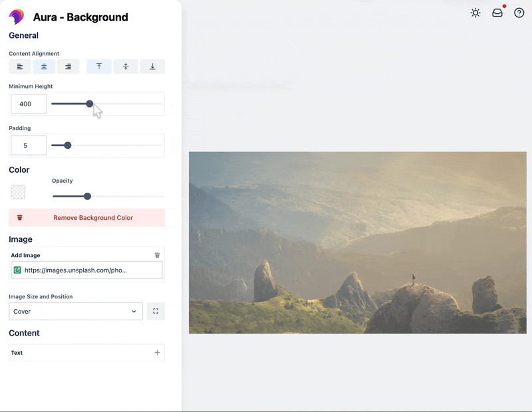
Task: Open the background color swatch
Action: (x=18, y=192)
